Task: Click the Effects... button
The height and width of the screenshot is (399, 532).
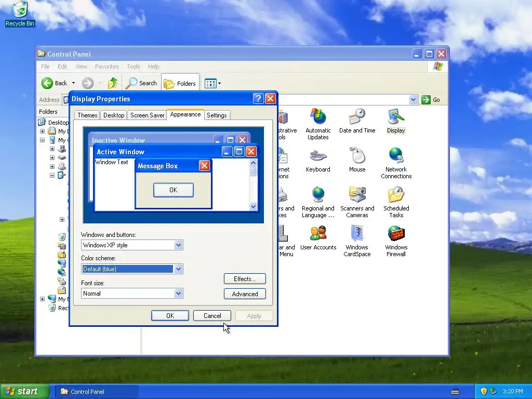Action: pyautogui.click(x=245, y=279)
